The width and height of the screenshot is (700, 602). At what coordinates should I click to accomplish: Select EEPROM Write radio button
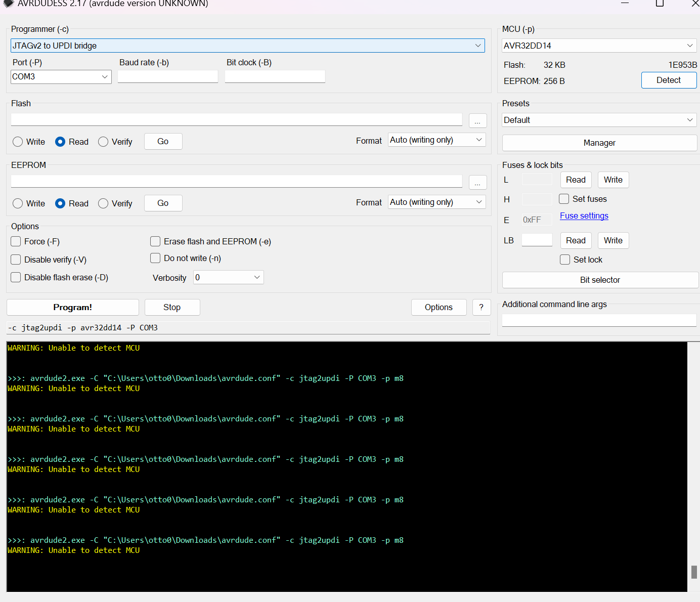[x=18, y=203]
